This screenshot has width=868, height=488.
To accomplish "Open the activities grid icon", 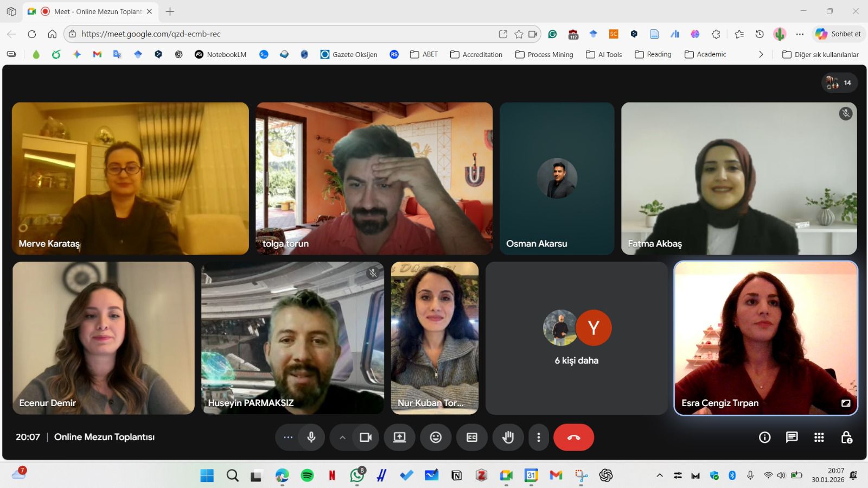I will 819,438.
